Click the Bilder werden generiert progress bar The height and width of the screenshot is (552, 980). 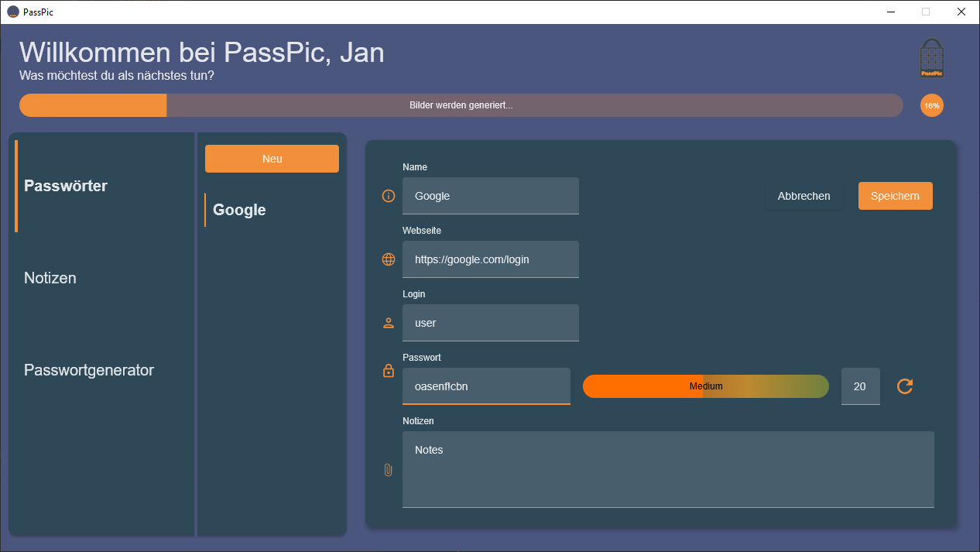click(461, 105)
